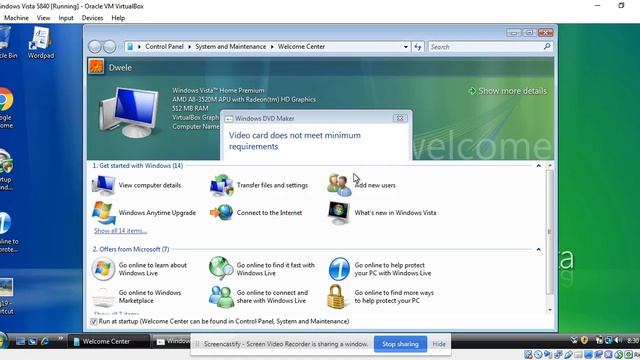
Task: Click the Welcome Center breadcrumb
Action: (x=301, y=47)
